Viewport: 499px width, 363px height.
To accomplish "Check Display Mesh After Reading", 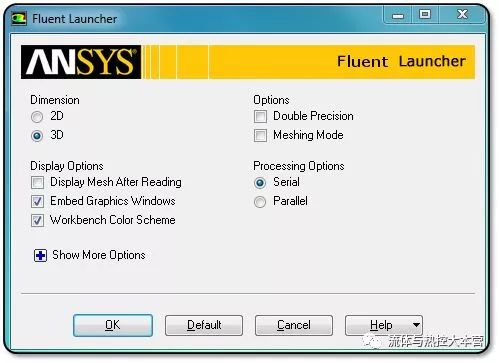I will pos(37,182).
